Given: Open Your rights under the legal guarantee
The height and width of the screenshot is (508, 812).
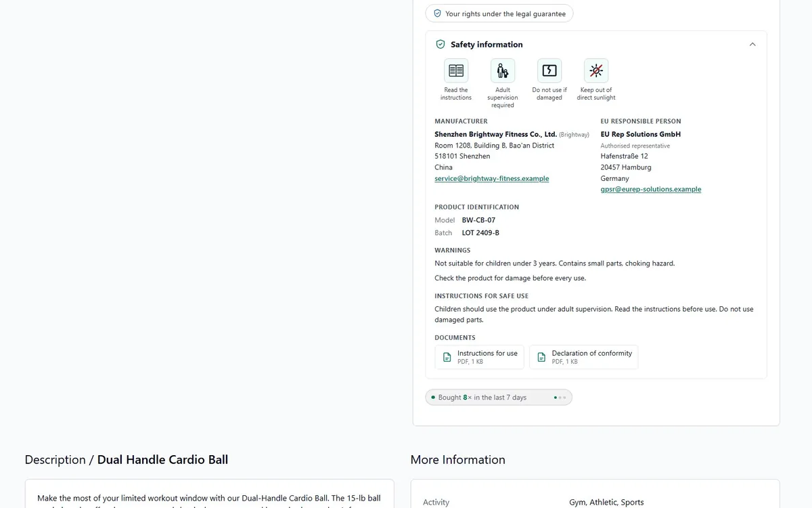Looking at the screenshot, I should point(499,14).
